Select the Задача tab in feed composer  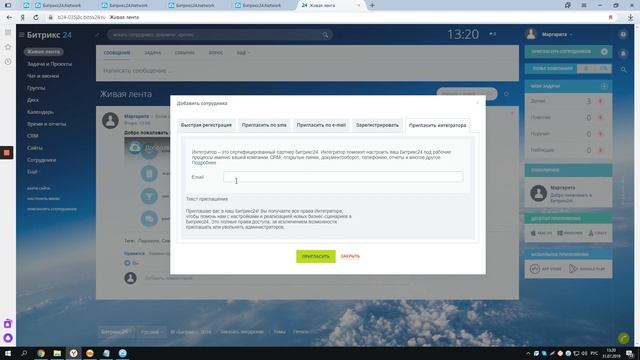click(x=152, y=53)
